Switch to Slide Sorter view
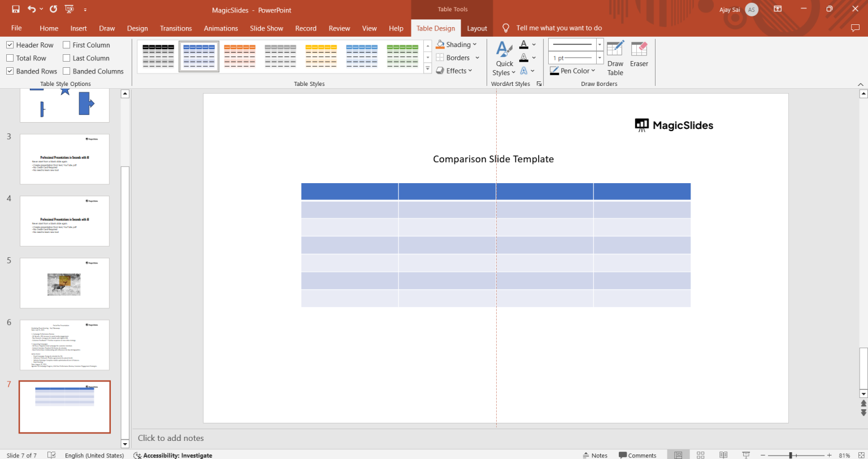Viewport: 868px width, 459px height. point(701,455)
